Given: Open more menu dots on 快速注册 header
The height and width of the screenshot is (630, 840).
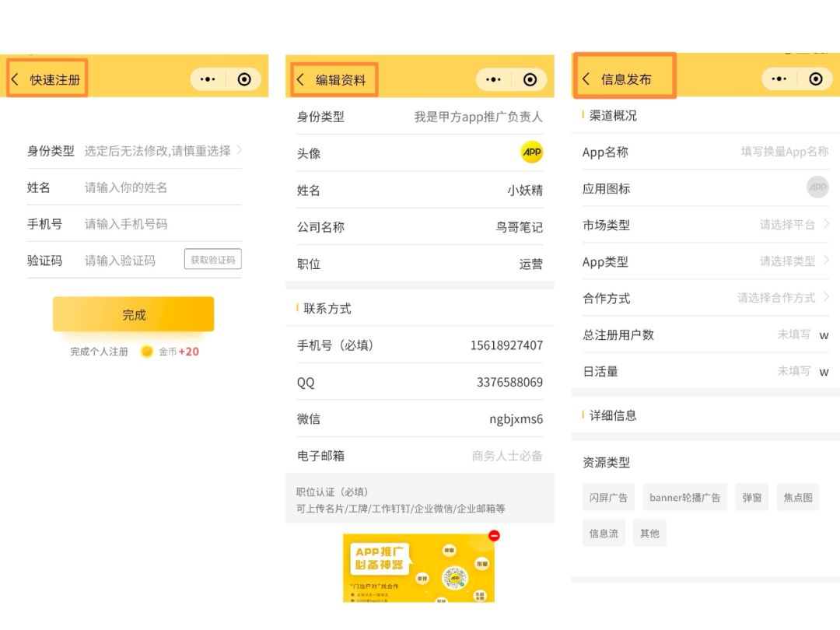Looking at the screenshot, I should [208, 79].
